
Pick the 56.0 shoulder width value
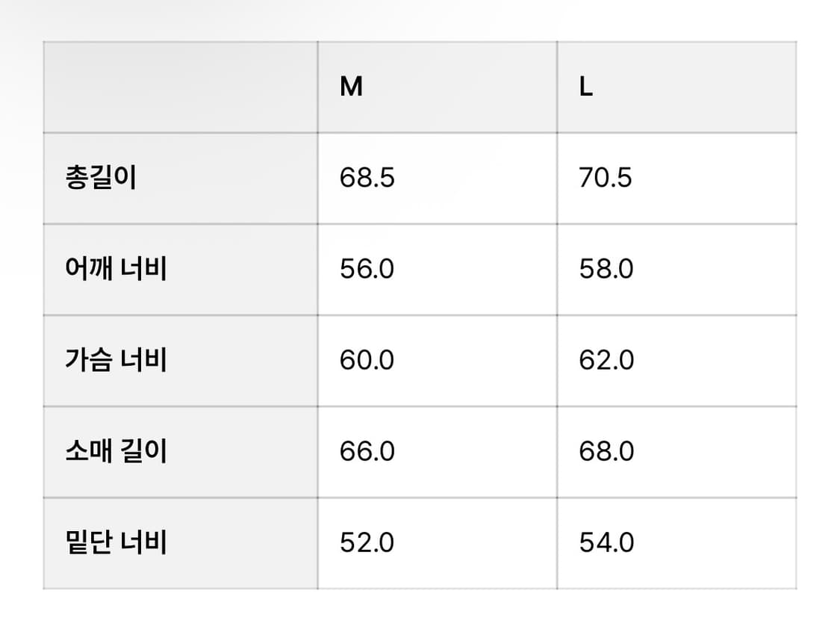click(x=367, y=269)
